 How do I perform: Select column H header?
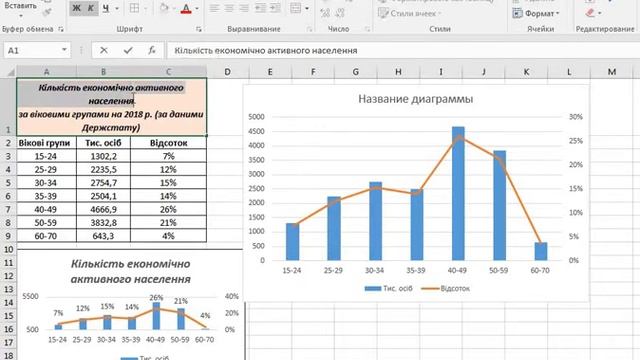pos(398,72)
